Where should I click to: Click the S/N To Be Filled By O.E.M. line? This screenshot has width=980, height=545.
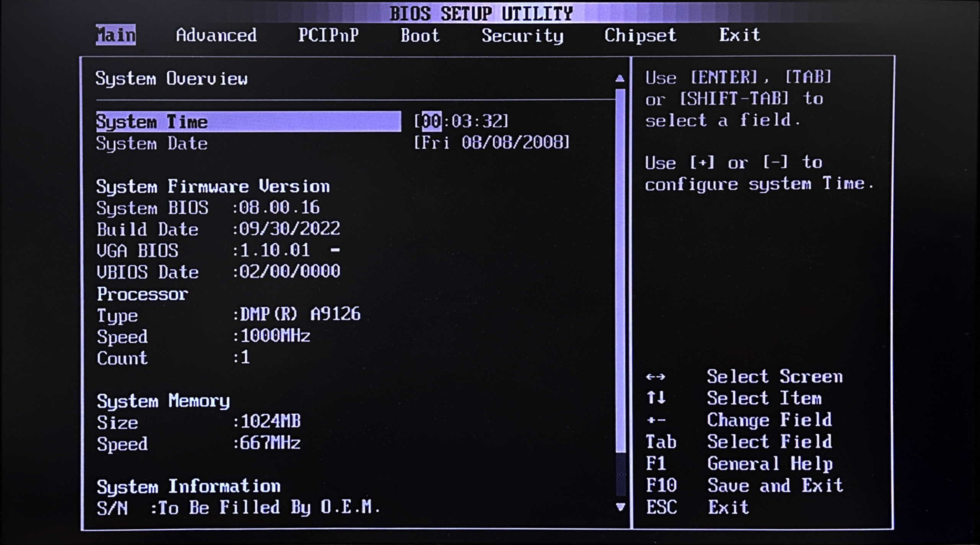(x=238, y=508)
